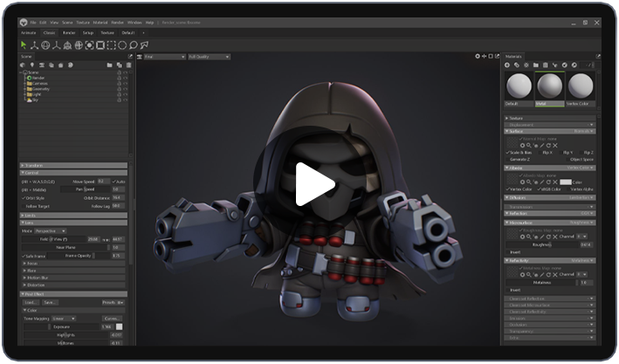Click viewport settings gear icon at top right

(x=478, y=57)
